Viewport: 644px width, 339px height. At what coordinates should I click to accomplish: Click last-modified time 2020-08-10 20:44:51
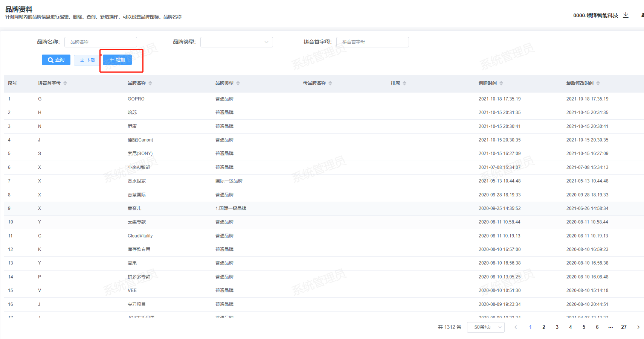point(588,304)
